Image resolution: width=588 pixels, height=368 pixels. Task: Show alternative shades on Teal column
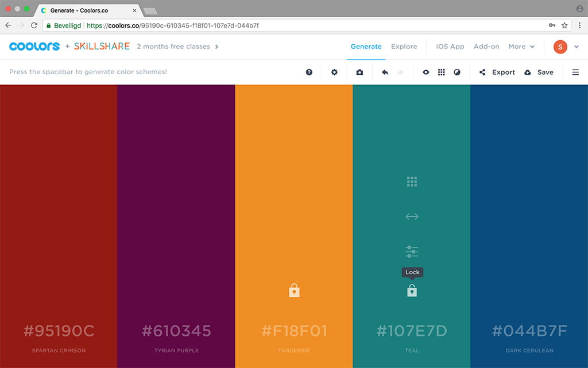coord(412,182)
